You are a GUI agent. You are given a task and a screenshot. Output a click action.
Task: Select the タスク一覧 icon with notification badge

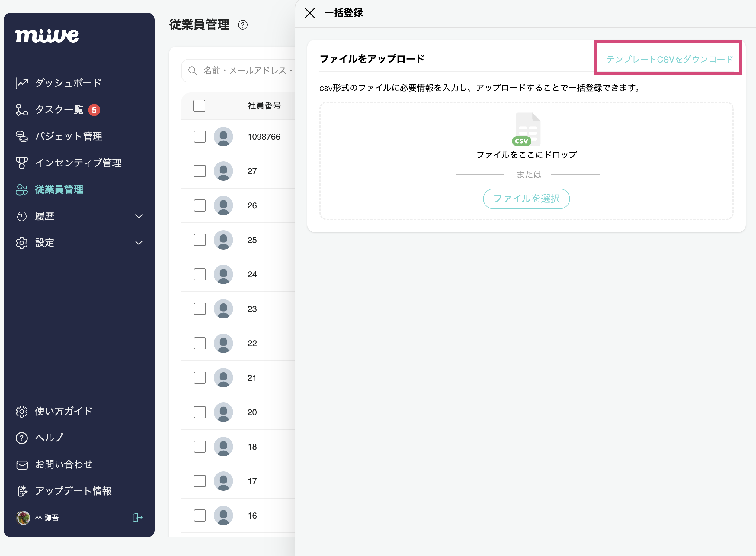21,109
